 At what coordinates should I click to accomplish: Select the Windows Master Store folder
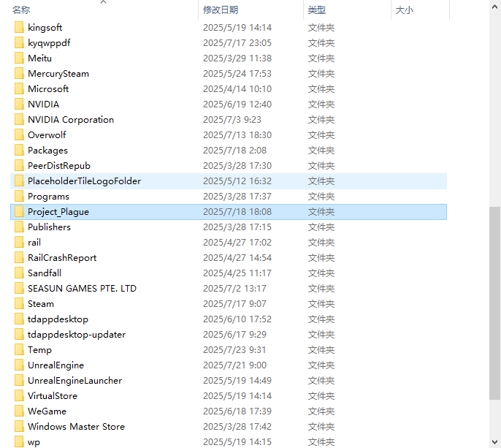(x=76, y=427)
